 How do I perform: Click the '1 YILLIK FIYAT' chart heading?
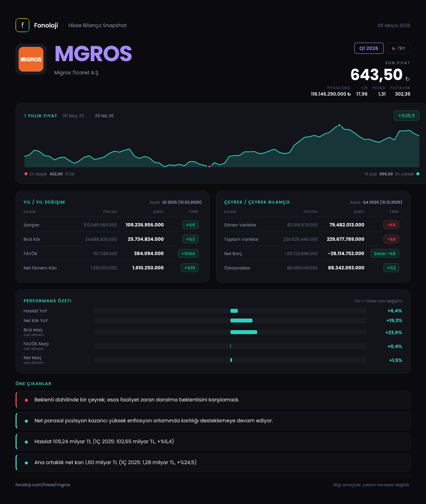pyautogui.click(x=41, y=116)
